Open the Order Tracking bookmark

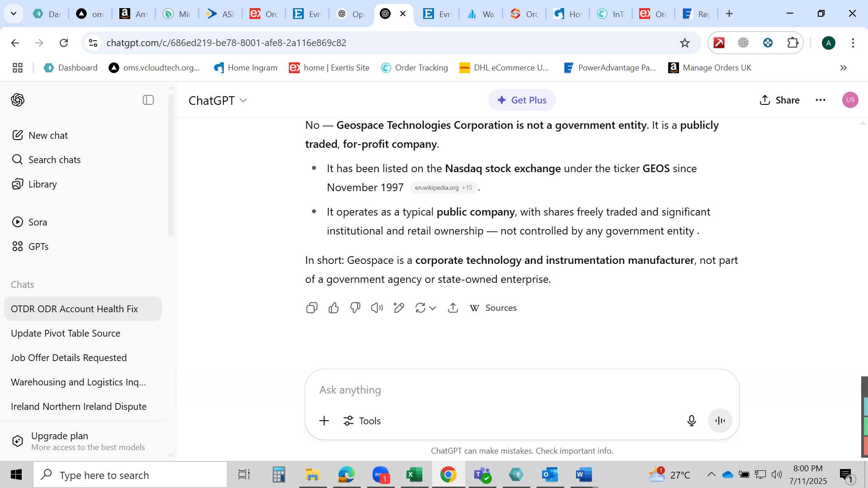tap(414, 68)
